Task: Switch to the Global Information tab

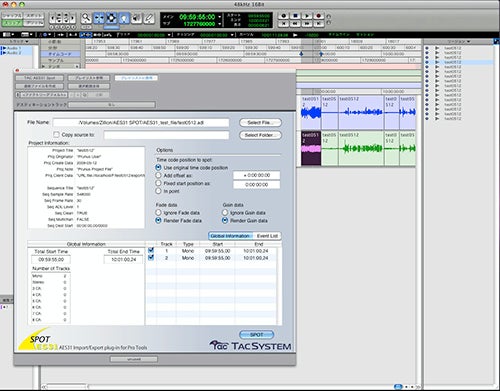Action: pos(230,236)
